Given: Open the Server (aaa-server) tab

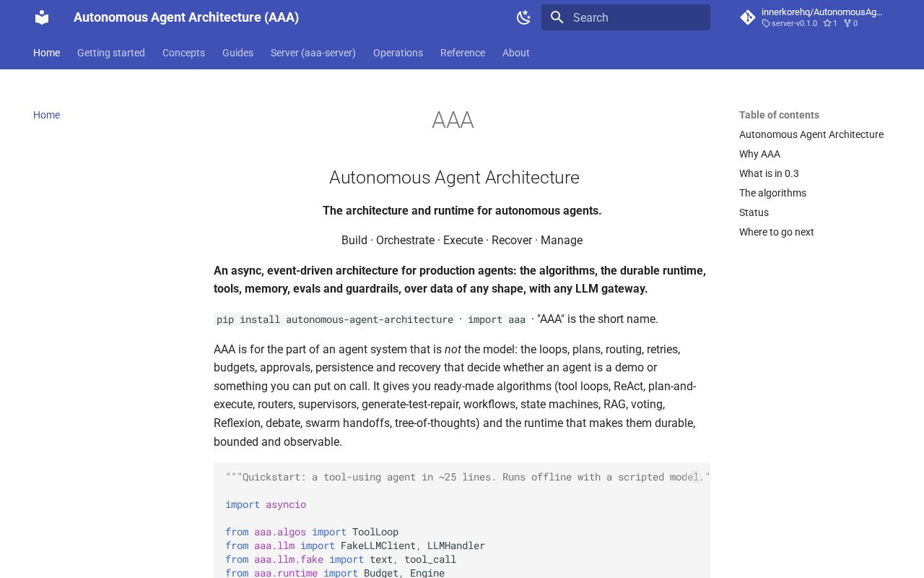Looking at the screenshot, I should (313, 53).
